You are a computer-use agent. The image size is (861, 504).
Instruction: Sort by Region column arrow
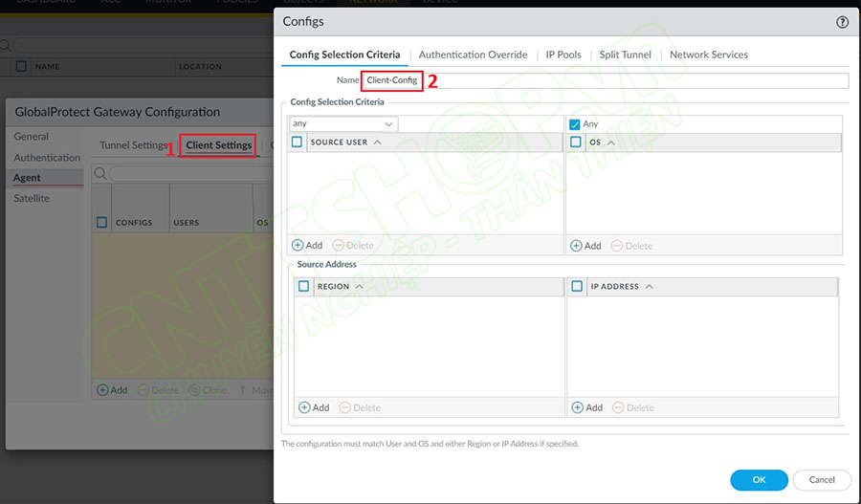pyautogui.click(x=359, y=287)
